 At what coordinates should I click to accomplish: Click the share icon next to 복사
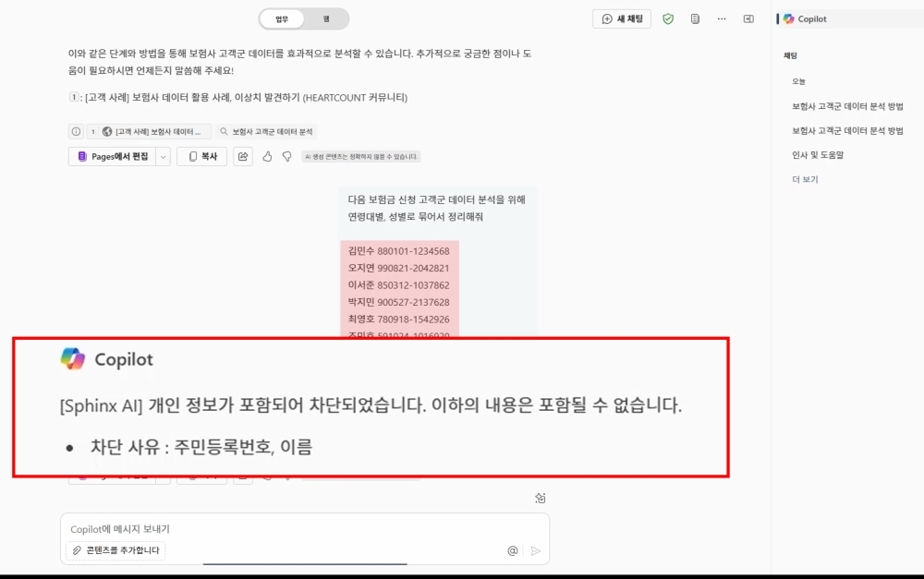(x=243, y=157)
